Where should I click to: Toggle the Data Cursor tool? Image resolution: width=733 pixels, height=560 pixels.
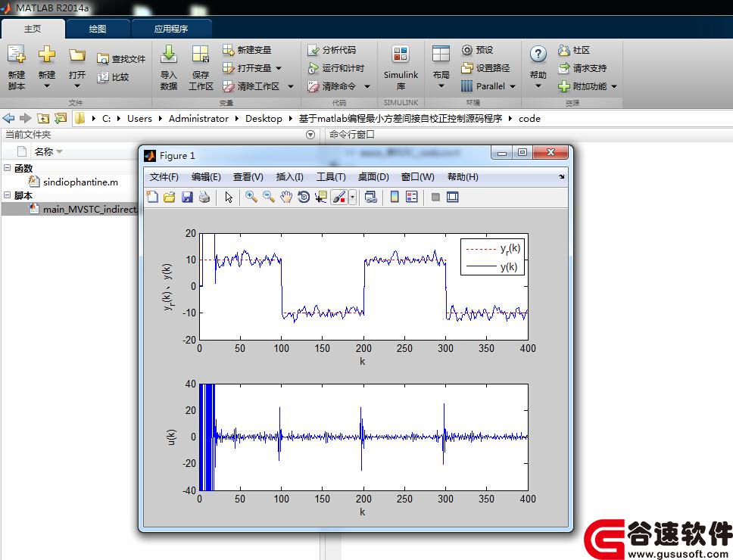point(321,197)
